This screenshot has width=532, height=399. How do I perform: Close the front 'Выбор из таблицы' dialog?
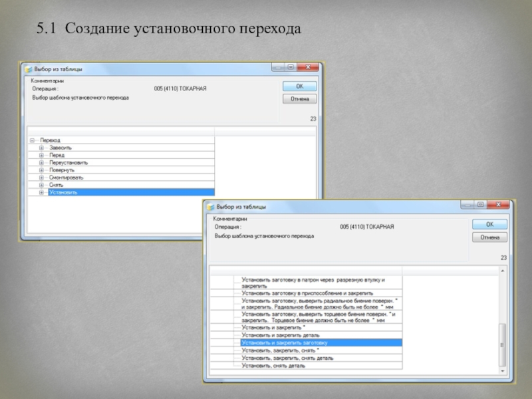coord(498,205)
